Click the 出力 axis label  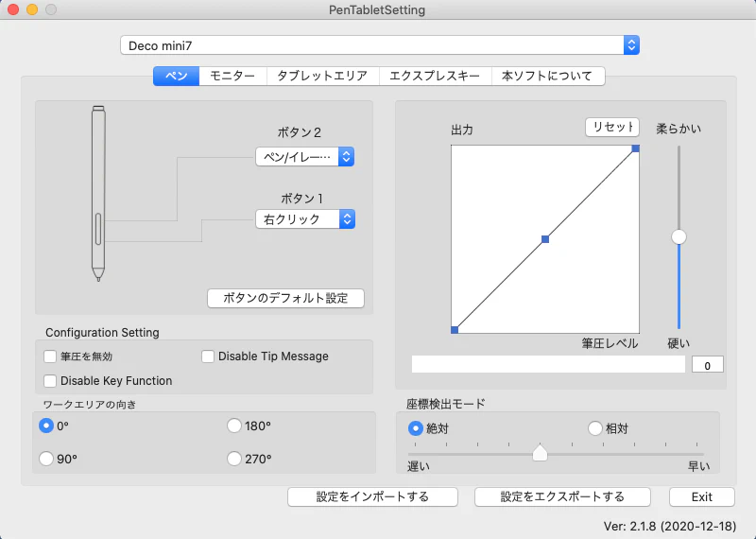[462, 130]
